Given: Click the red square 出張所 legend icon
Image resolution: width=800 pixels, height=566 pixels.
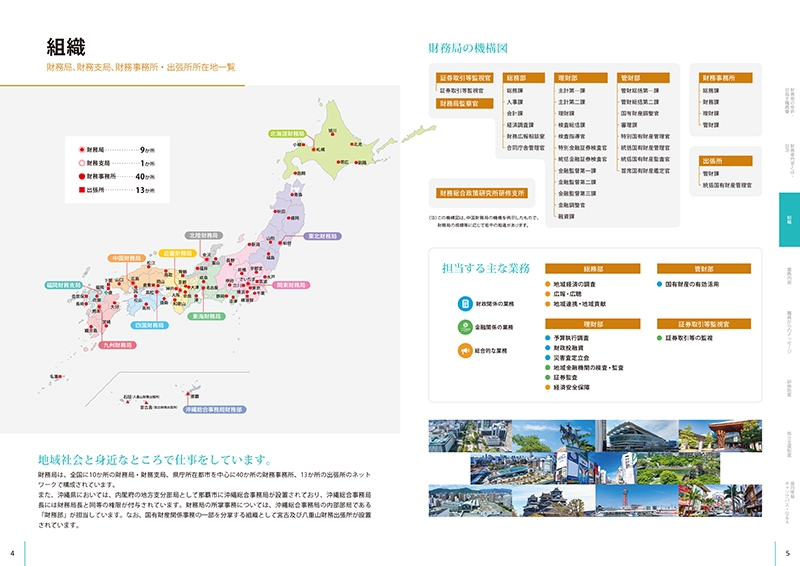Looking at the screenshot, I should 81,190.
